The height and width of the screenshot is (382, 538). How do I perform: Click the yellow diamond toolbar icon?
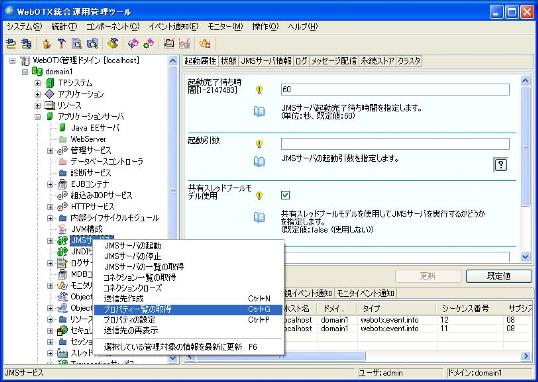113,44
